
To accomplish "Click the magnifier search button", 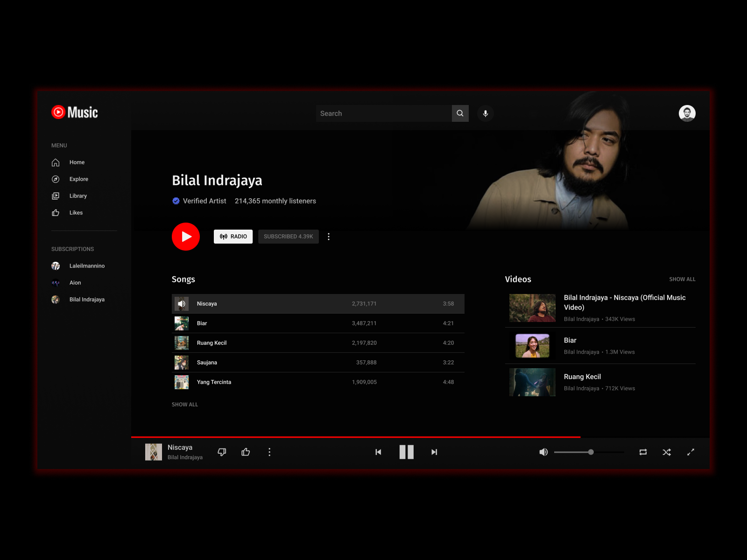I will pyautogui.click(x=460, y=113).
